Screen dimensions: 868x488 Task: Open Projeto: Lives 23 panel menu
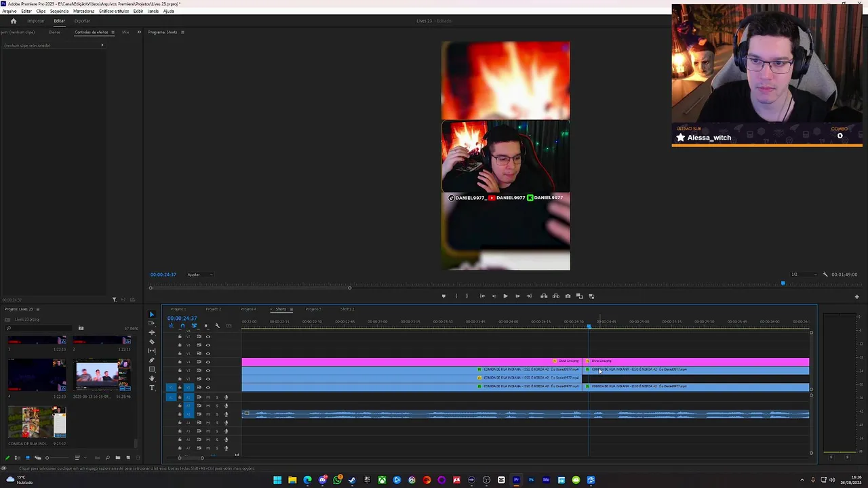(x=37, y=309)
